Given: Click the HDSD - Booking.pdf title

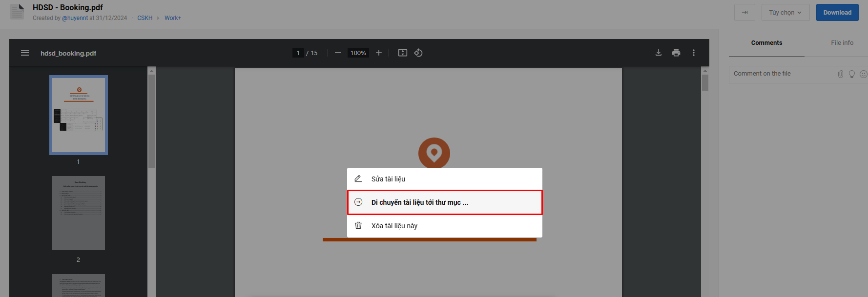Looking at the screenshot, I should pyautogui.click(x=68, y=7).
